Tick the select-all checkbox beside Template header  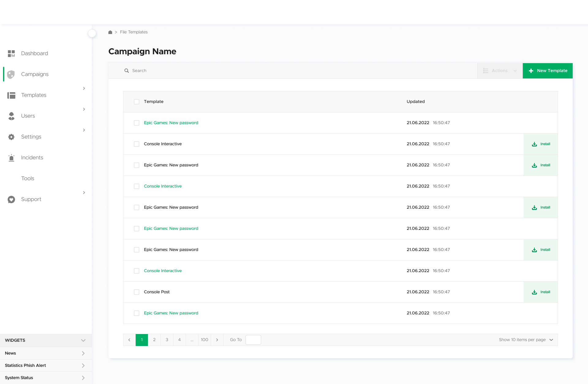click(137, 102)
